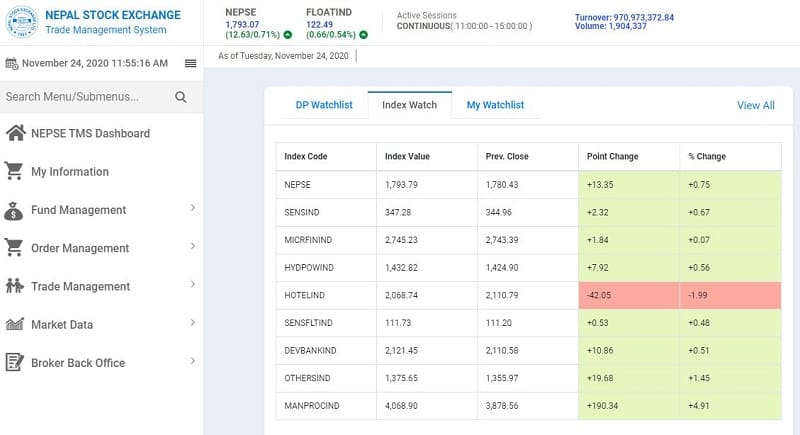Screen dimensions: 800x435
Task: Expand the Order Management submenu arrow
Action: [192, 246]
